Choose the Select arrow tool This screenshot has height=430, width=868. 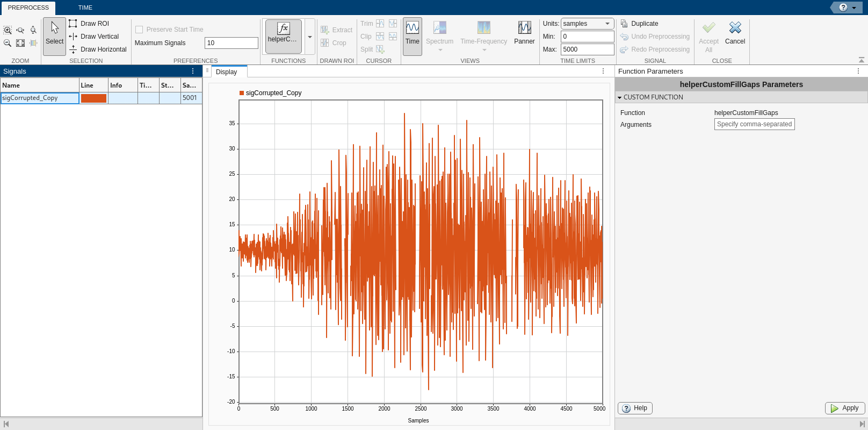point(54,36)
